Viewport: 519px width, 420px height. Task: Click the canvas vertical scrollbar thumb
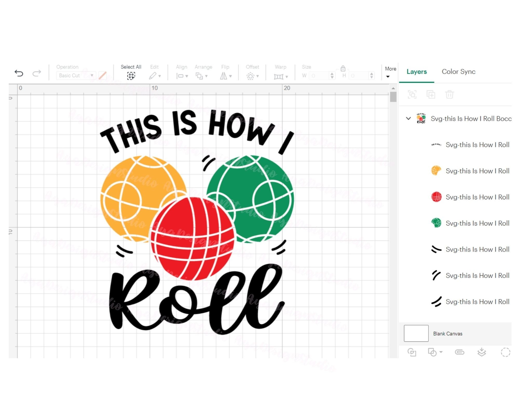click(393, 97)
